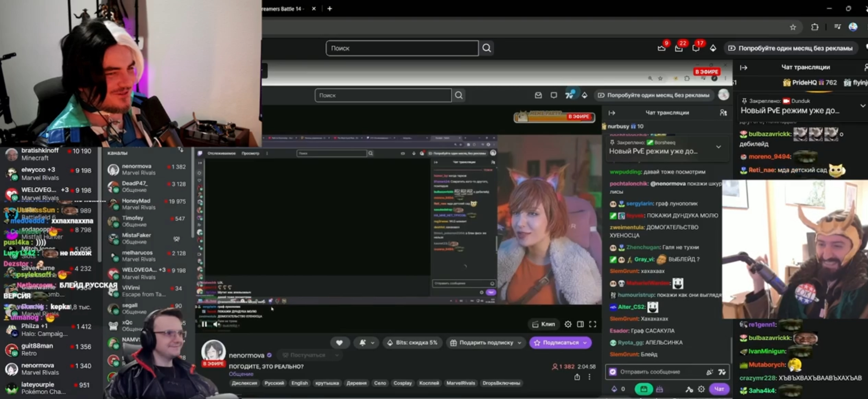This screenshot has height=399, width=868.
Task: Open DeadP47_ channel in sidebar
Action: point(147,187)
